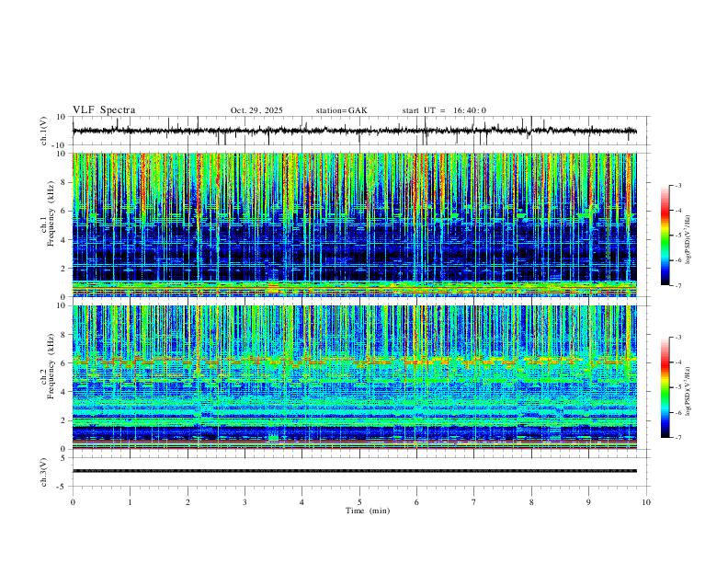Click time axis tick label "10"
Screen dimensions: 728x563
(646, 502)
